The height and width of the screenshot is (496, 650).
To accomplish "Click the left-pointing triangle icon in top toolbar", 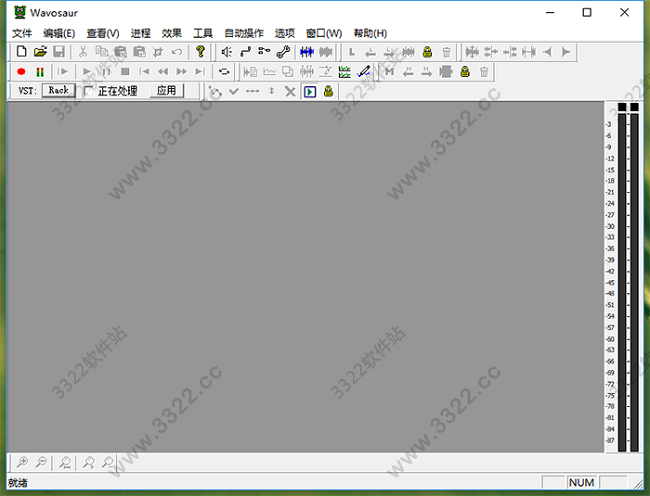I will point(547,52).
